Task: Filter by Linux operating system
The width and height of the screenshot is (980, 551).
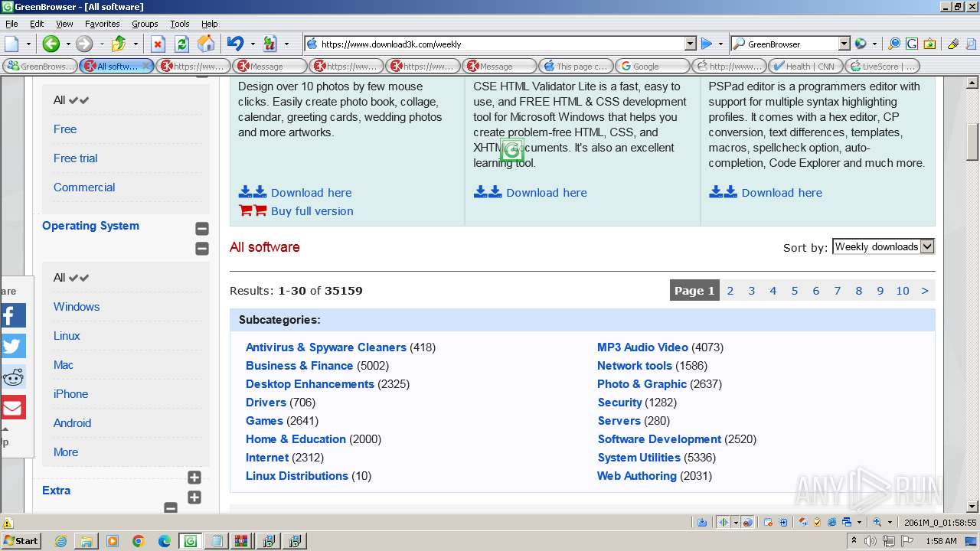Action: pyautogui.click(x=67, y=336)
